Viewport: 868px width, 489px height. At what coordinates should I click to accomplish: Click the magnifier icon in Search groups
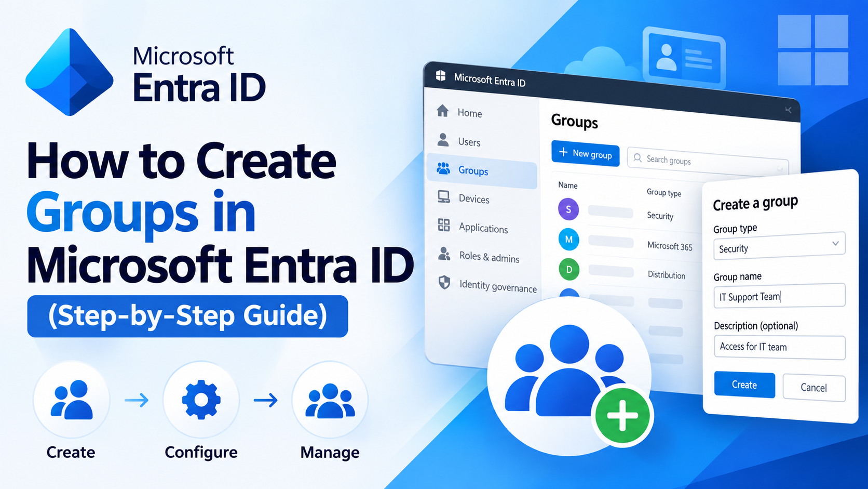(x=638, y=157)
